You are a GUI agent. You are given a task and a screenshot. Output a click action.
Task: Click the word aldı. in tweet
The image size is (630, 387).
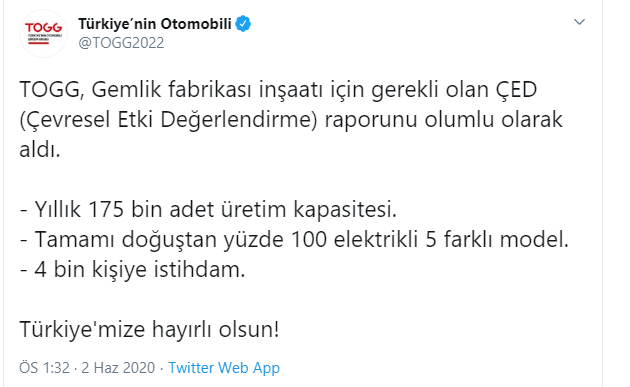point(40,149)
